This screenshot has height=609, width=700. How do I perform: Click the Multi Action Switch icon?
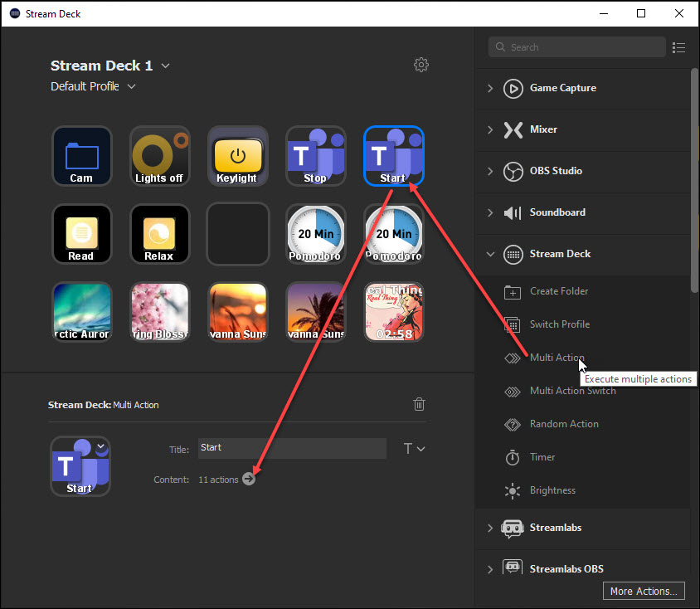point(513,392)
